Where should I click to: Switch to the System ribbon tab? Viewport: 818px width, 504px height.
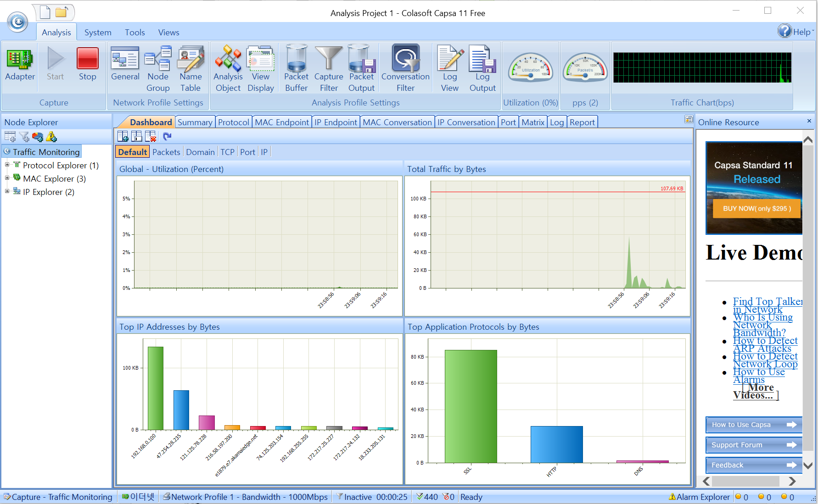click(98, 32)
